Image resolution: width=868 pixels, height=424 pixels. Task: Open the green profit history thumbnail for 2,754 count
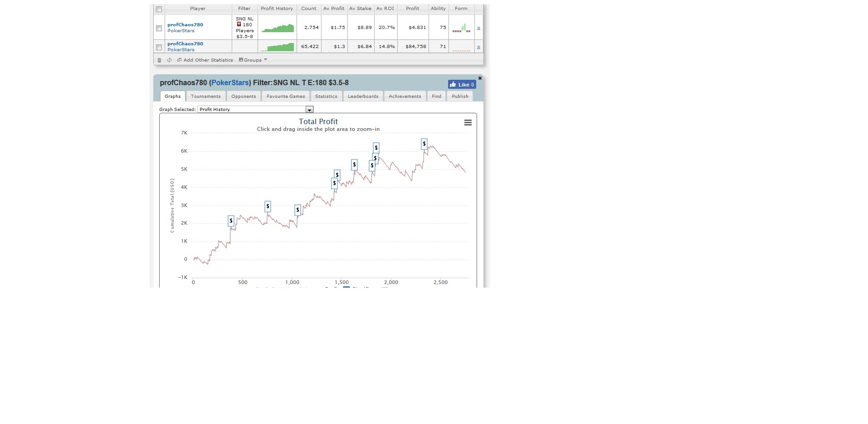tap(278, 28)
